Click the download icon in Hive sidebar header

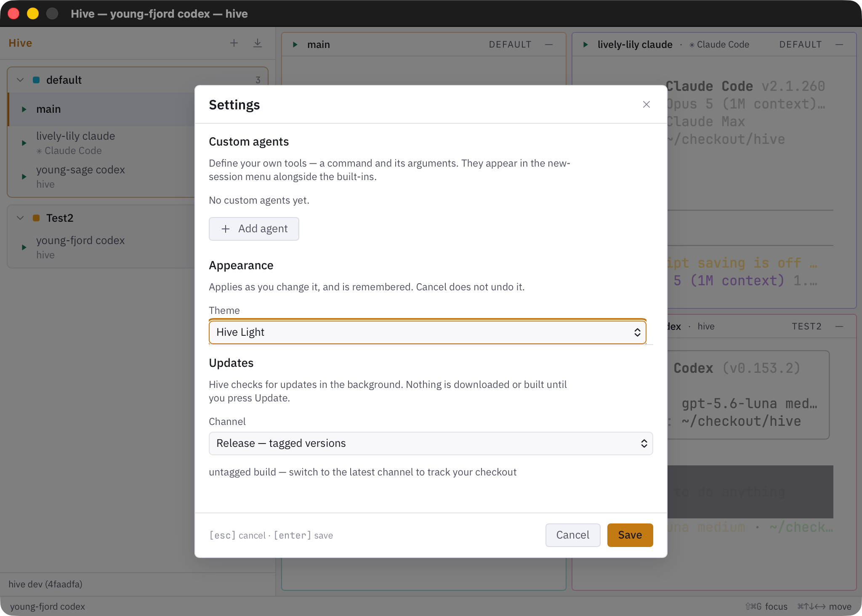point(258,43)
